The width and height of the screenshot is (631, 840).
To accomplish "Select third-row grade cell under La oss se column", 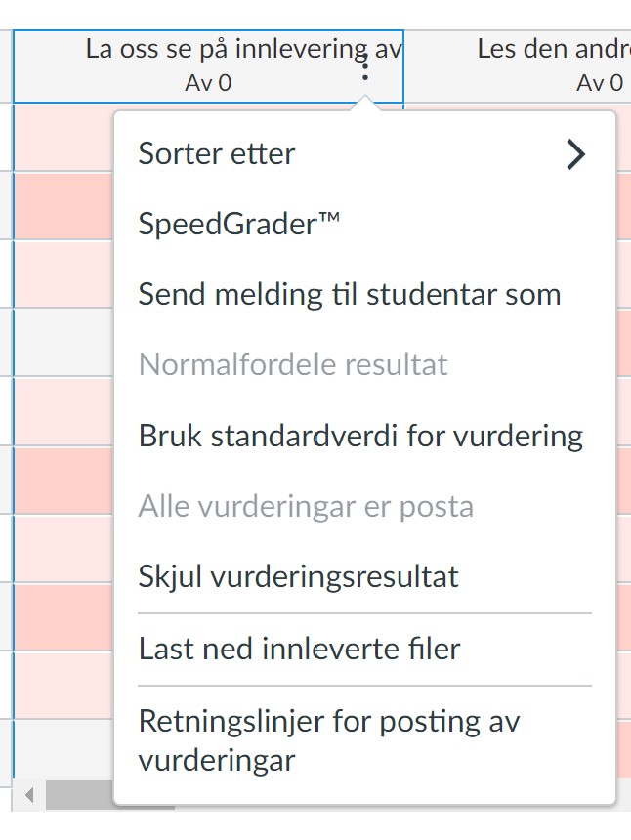I will point(63,273).
